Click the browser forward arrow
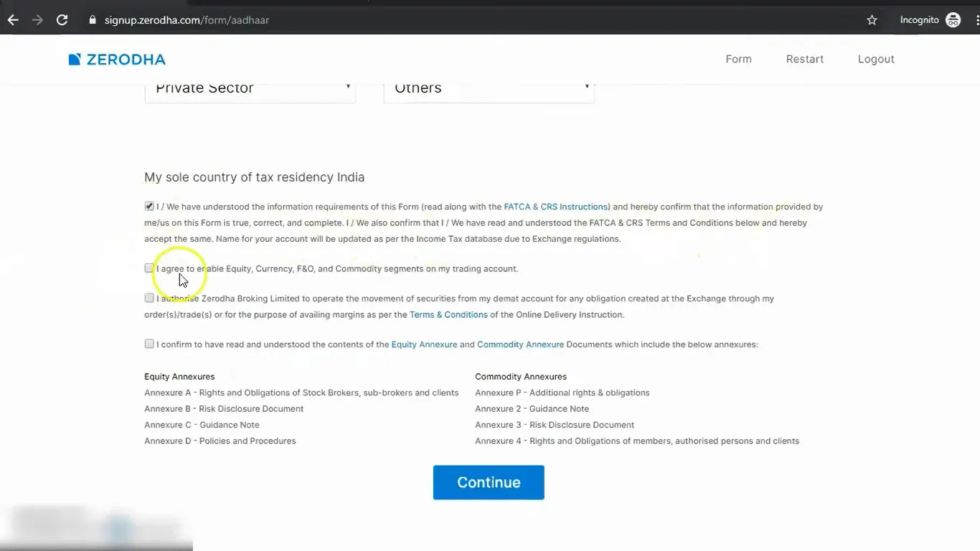Viewport: 980px width, 551px height. (x=37, y=20)
